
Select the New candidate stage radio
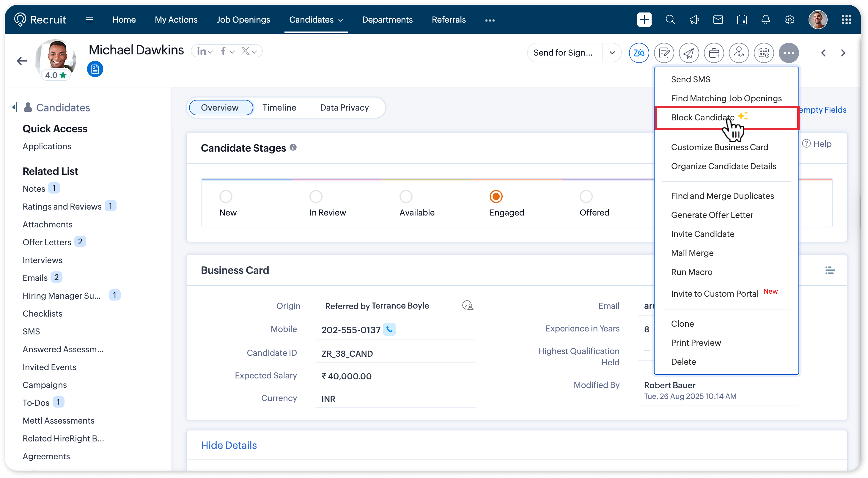point(226,196)
